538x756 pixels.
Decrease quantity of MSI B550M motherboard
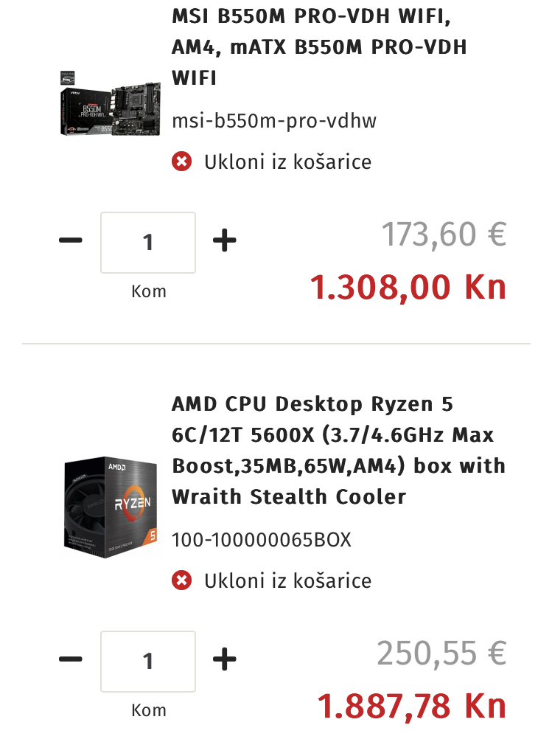71,241
